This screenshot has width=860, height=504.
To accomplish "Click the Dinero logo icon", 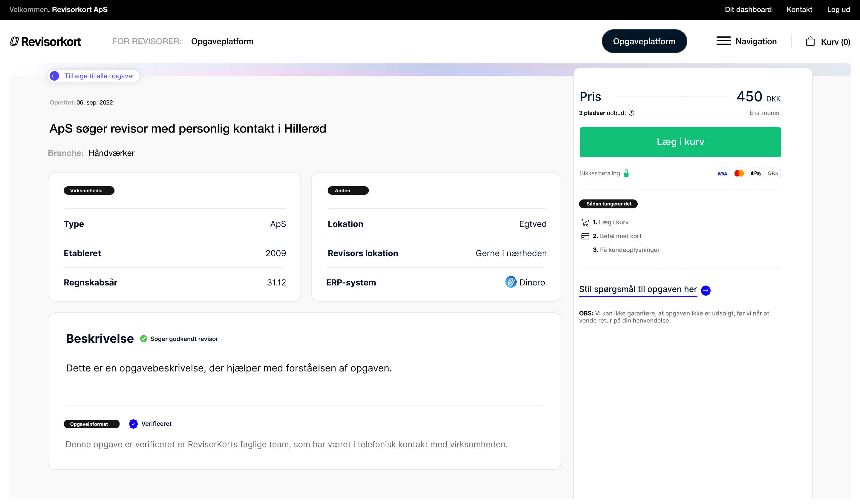I will [x=511, y=282].
